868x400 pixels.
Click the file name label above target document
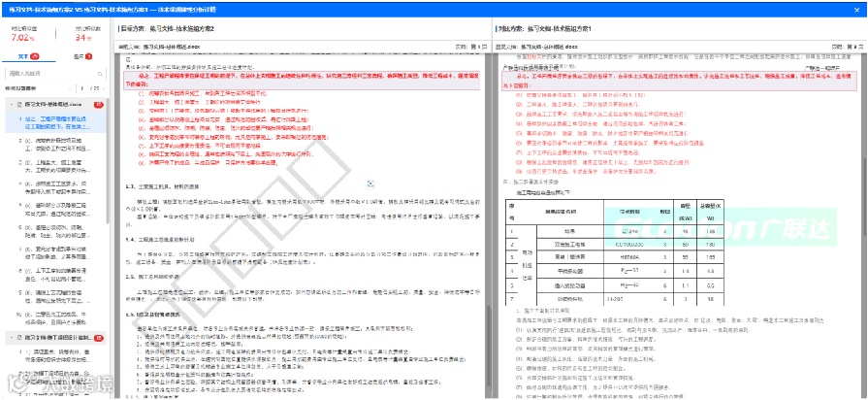point(159,48)
